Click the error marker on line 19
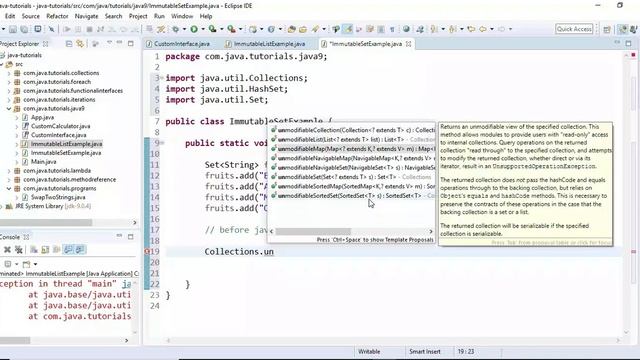Viewport: 640px width, 360px height. (x=147, y=251)
